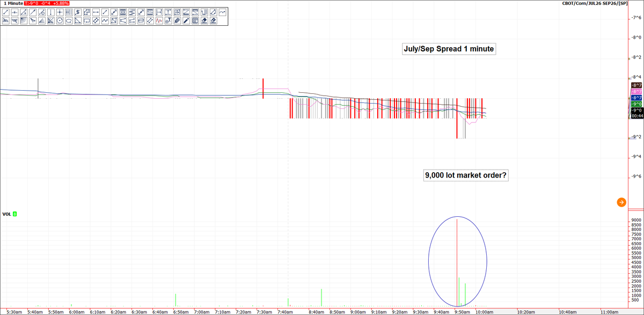Select the first eraser tool
This screenshot has height=315, width=644.
204,20
